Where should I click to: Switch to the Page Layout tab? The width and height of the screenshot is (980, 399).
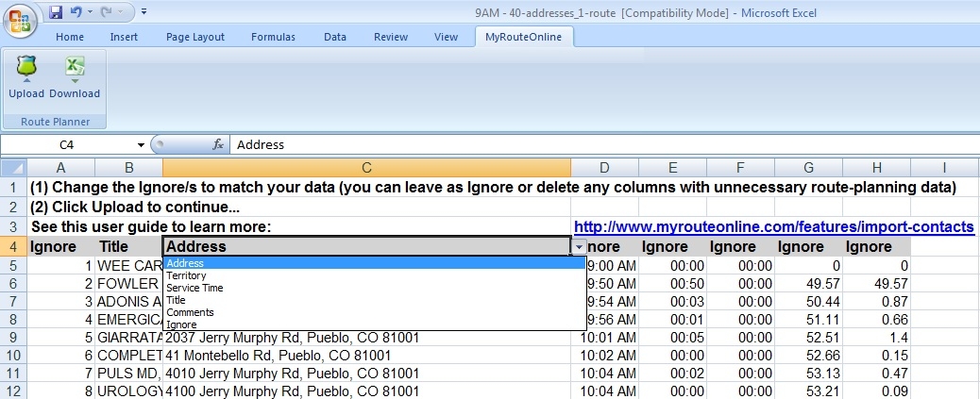(195, 37)
